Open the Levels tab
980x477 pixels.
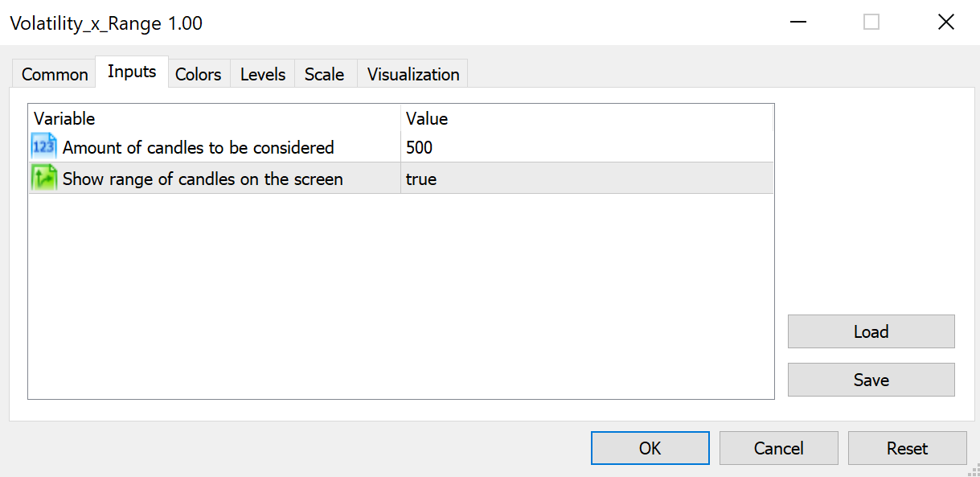tap(262, 74)
